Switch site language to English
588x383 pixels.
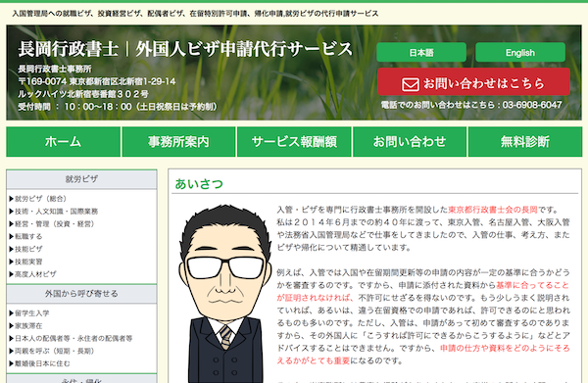coord(520,52)
